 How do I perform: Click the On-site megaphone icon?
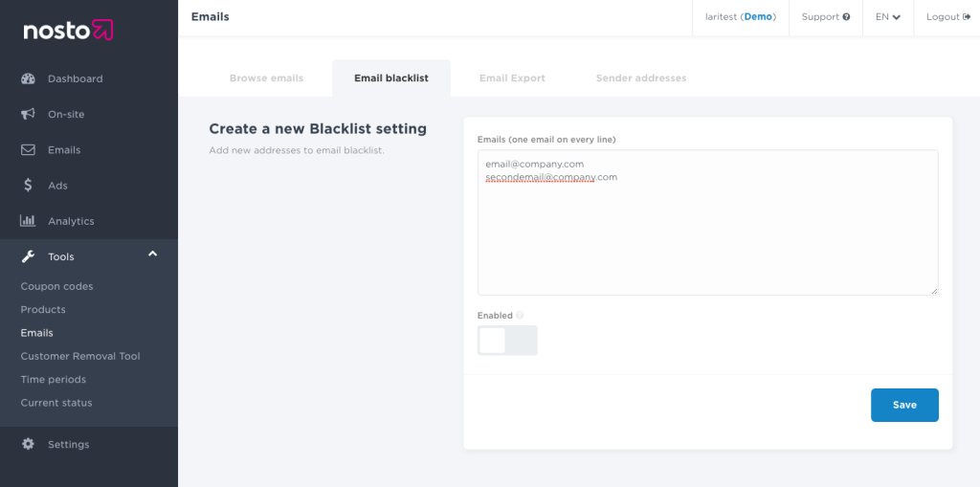28,114
